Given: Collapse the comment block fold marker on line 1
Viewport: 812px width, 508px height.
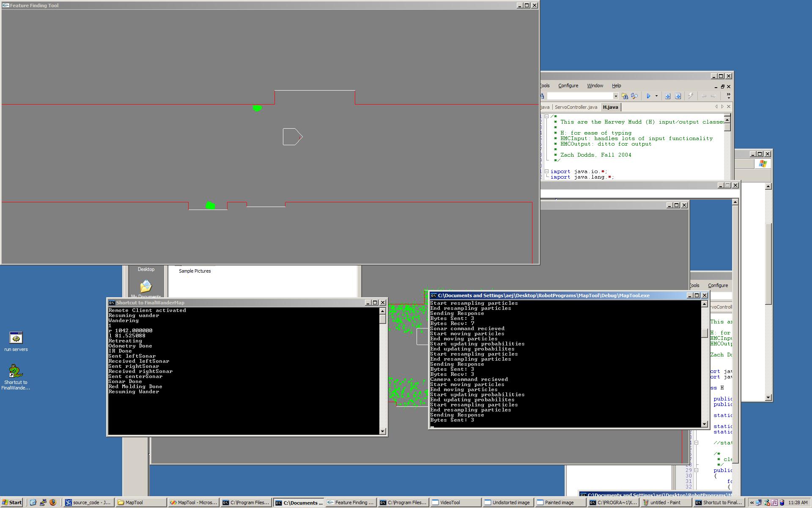Looking at the screenshot, I should coord(546,116).
